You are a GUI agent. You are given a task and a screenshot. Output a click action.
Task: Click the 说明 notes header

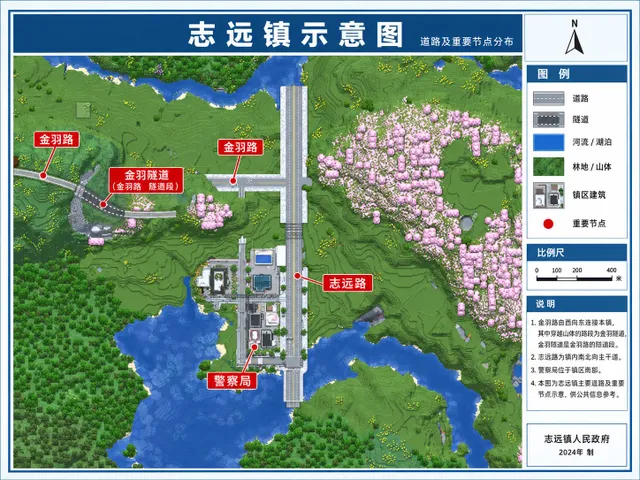(576, 304)
